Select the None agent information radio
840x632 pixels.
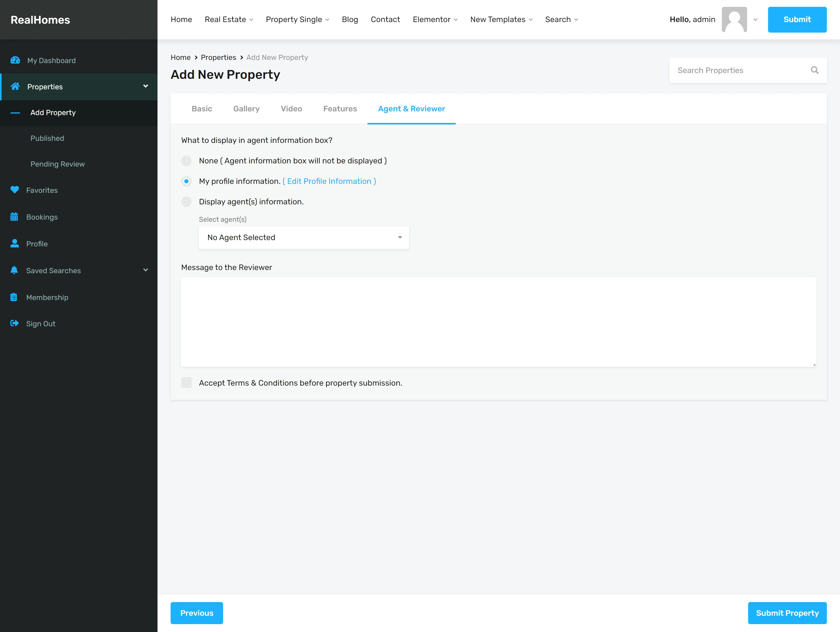(186, 161)
